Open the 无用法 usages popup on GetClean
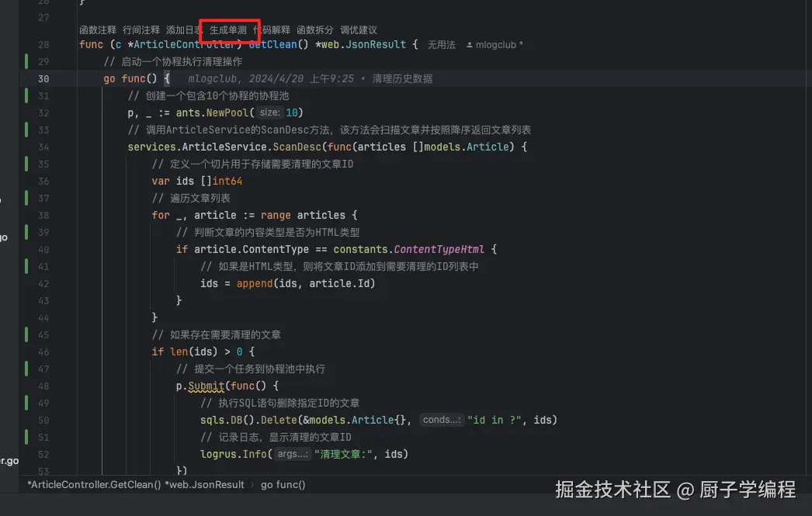This screenshot has height=516, width=812. click(441, 44)
